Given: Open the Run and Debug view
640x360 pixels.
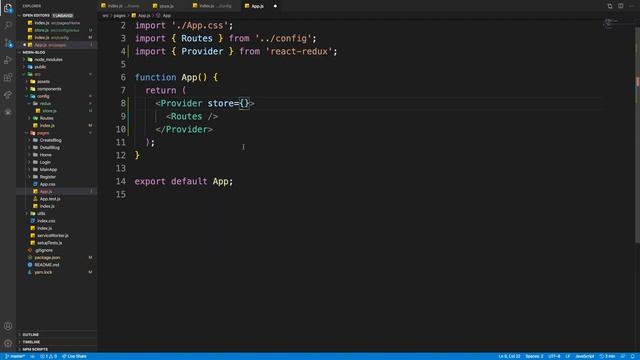Looking at the screenshot, I should point(8,60).
